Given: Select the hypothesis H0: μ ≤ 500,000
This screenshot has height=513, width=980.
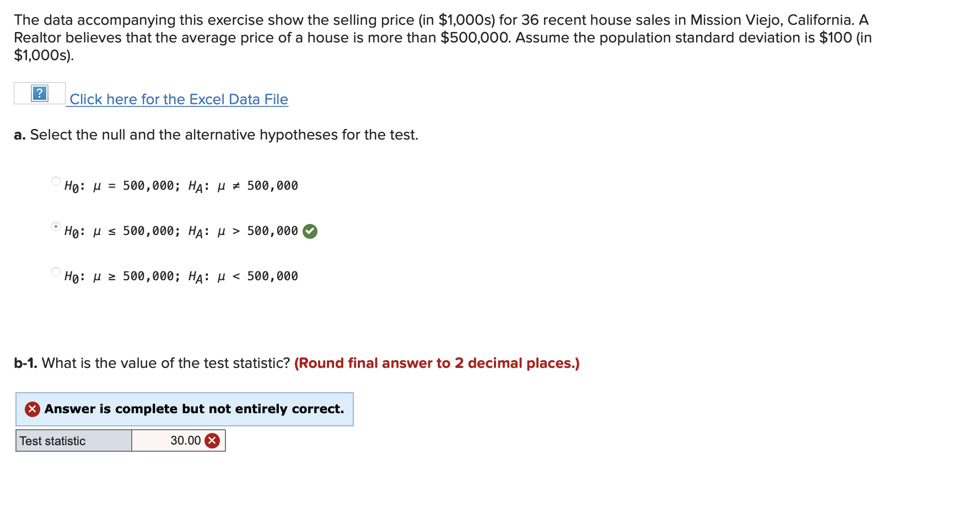Looking at the screenshot, I should coord(56,226).
